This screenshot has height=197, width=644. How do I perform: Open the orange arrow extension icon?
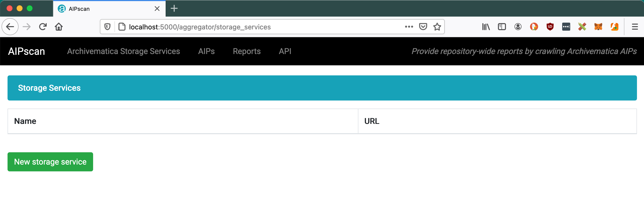[x=614, y=27]
